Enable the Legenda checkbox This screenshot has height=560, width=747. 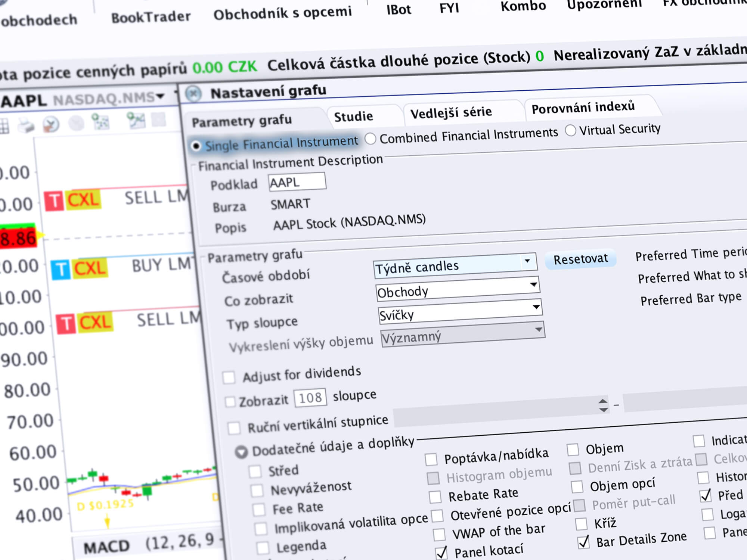click(x=263, y=548)
